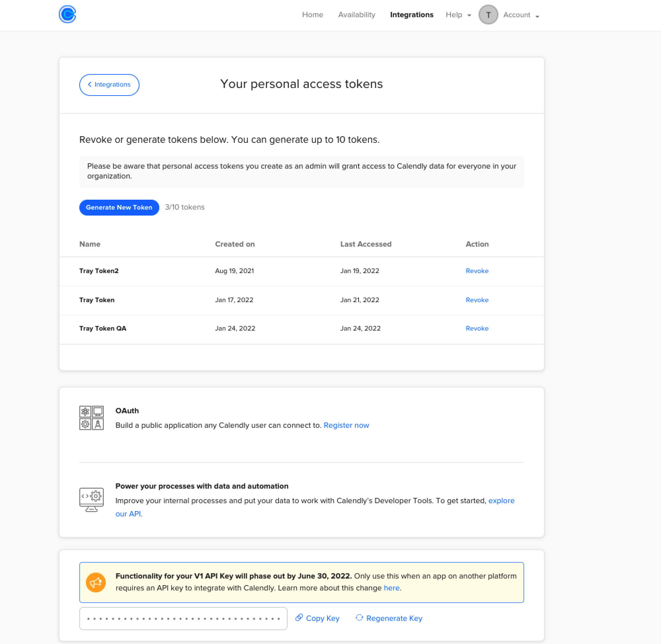Click the masked API key field
The height and width of the screenshot is (644, 661).
pos(183,618)
